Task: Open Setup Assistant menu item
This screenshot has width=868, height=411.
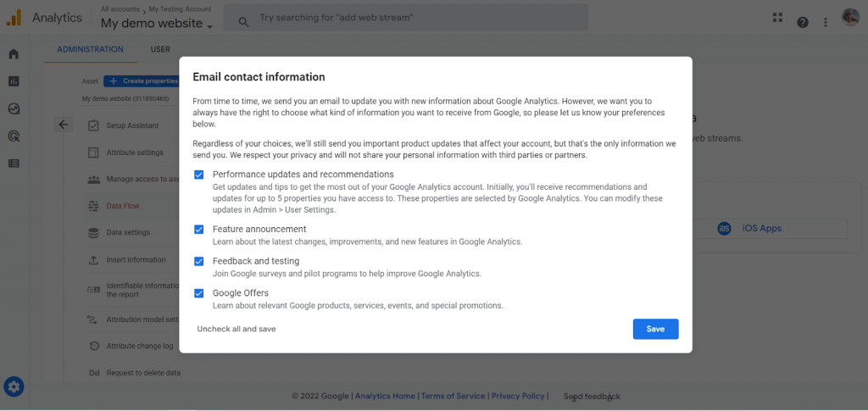Action: [x=132, y=125]
